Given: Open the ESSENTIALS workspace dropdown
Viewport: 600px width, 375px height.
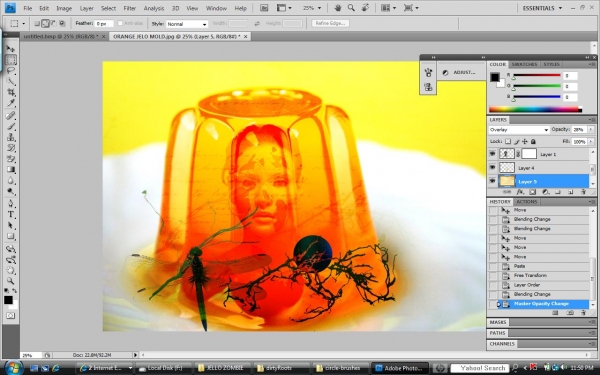Looking at the screenshot, I should [x=542, y=8].
